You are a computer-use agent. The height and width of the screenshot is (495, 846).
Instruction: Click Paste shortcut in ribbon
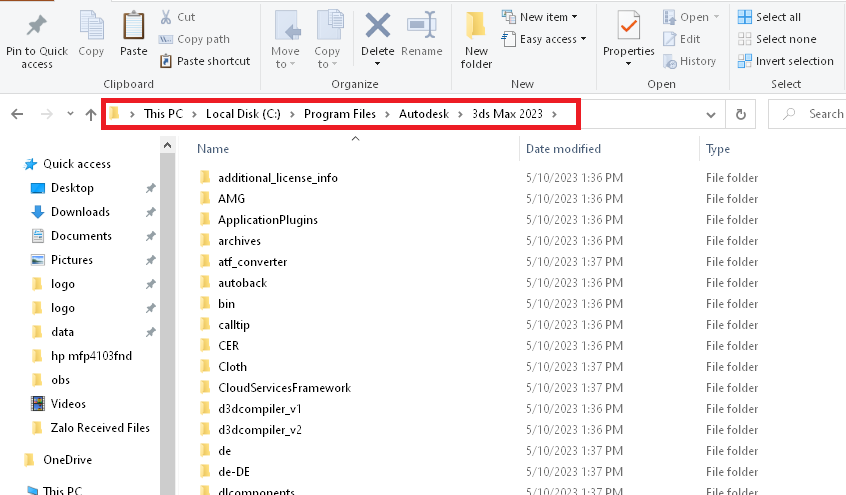[x=205, y=61]
